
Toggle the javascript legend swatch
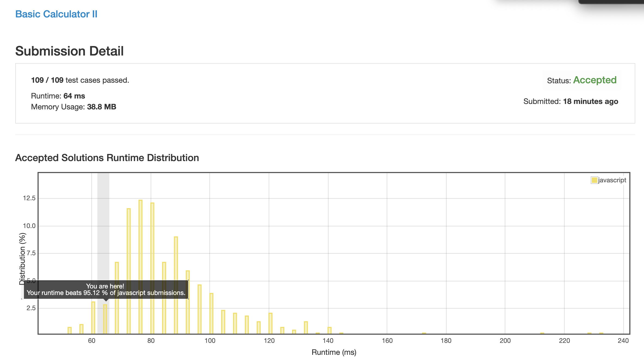tap(594, 180)
